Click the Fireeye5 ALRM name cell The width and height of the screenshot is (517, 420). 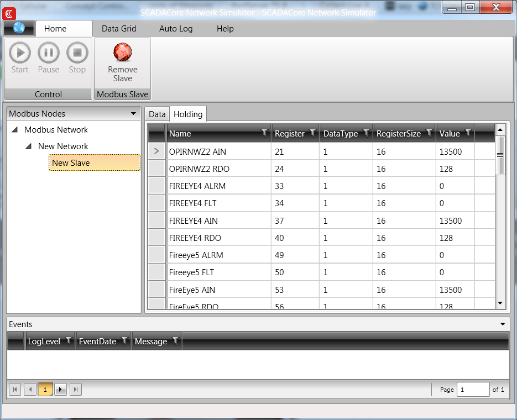(x=219, y=255)
